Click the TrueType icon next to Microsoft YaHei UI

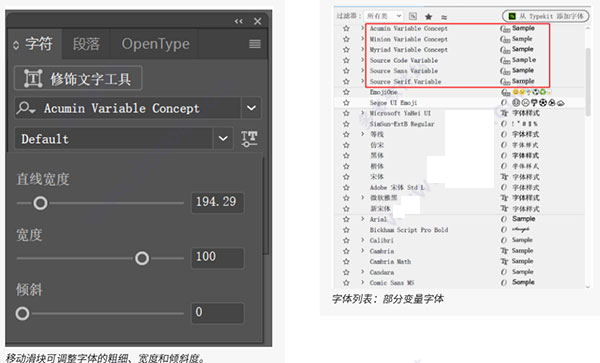(x=504, y=113)
